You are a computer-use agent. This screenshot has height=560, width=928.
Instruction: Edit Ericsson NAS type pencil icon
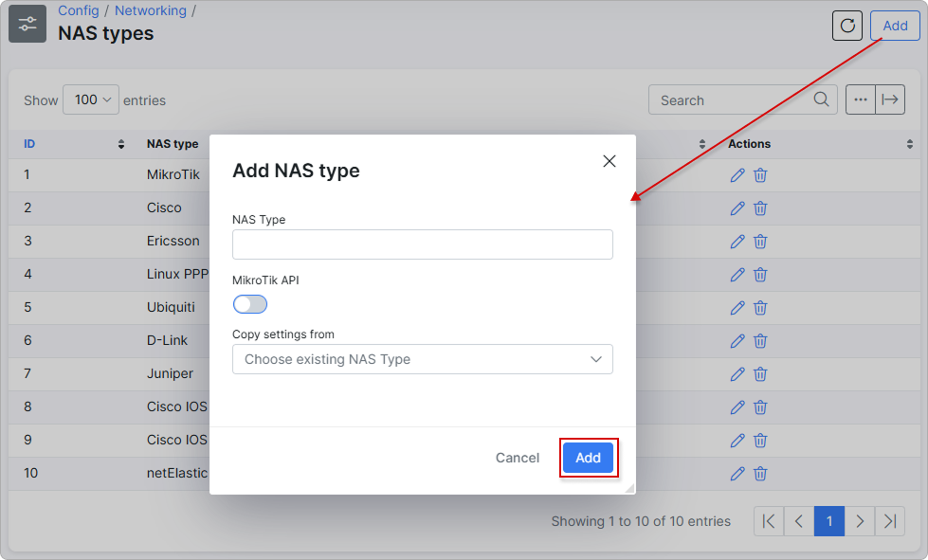737,242
